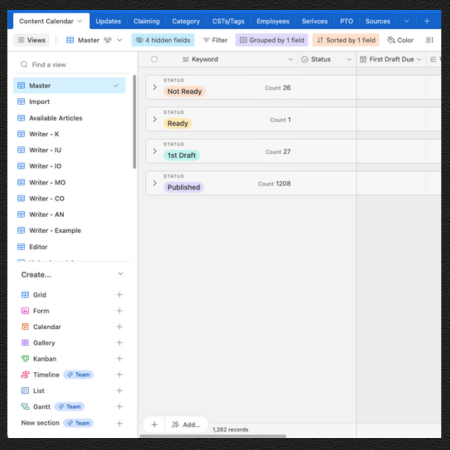Click the Not Ready status color pill

coord(184,91)
